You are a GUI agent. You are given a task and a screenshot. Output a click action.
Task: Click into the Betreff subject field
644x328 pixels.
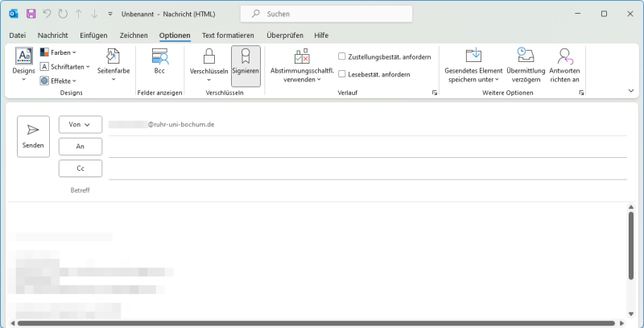[x=362, y=190]
